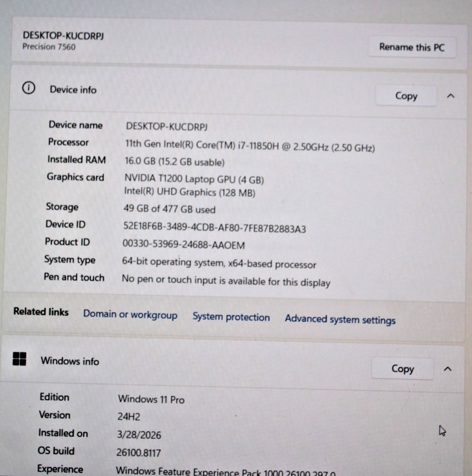Click the Device info circle icon

click(x=28, y=88)
